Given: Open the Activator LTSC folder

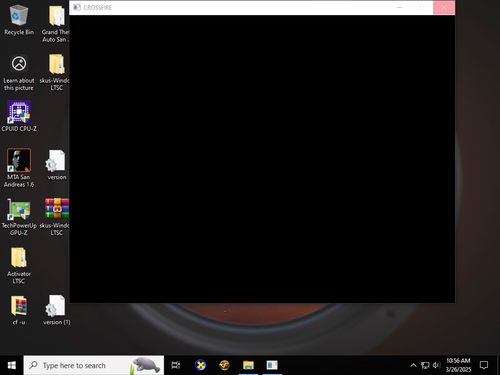Looking at the screenshot, I should tap(19, 265).
